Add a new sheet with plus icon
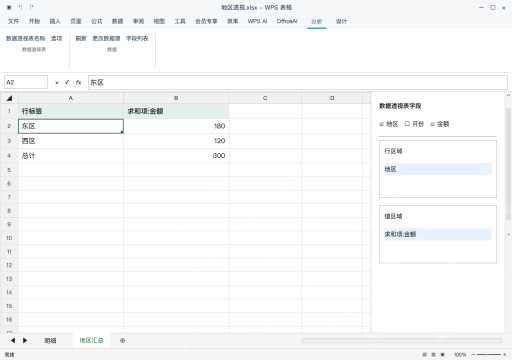The image size is (512, 360). coord(122,340)
